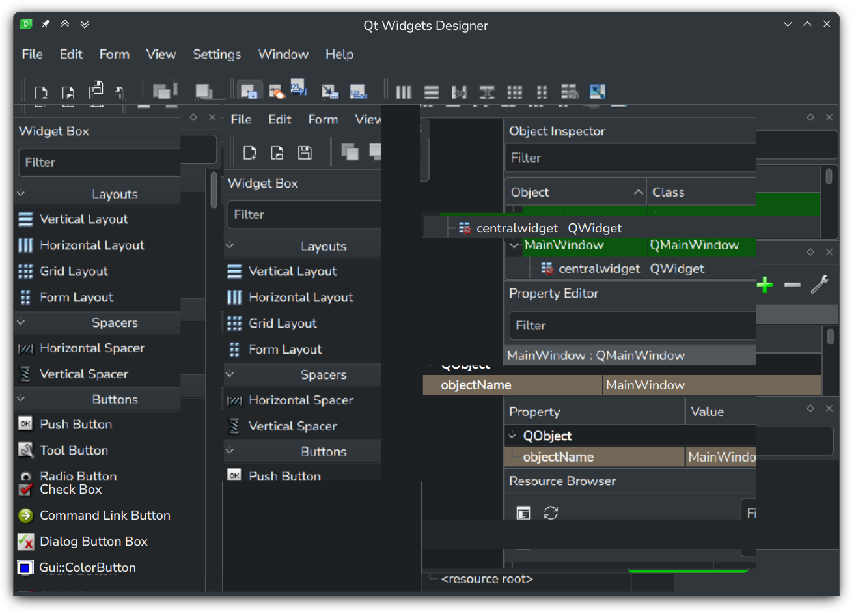Click the Break Layout toolbar icon
The height and width of the screenshot is (616, 856).
click(570, 92)
